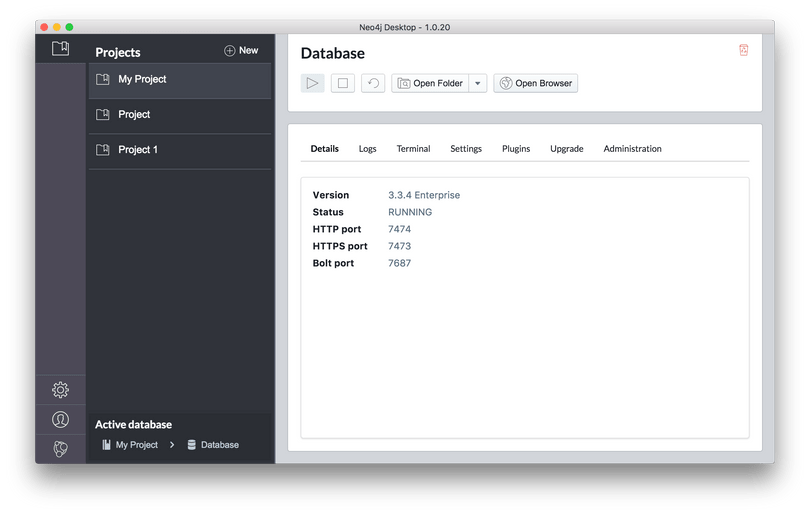Click the breadcrumb chevron after My Project
Screen dimensions: 810x514
(x=172, y=445)
